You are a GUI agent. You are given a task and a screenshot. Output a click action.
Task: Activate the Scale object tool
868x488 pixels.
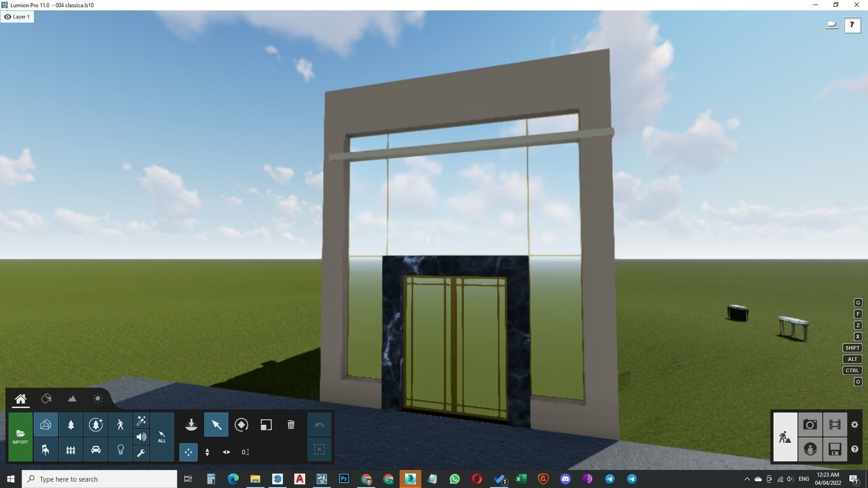(x=266, y=425)
